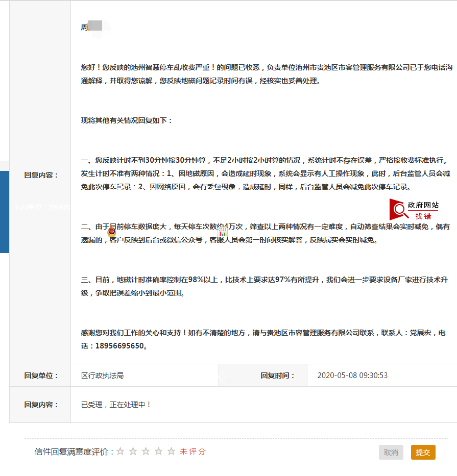Screen dimensions: 457x476
Task: Select the 回复时间 label cell
Action: (x=263, y=375)
